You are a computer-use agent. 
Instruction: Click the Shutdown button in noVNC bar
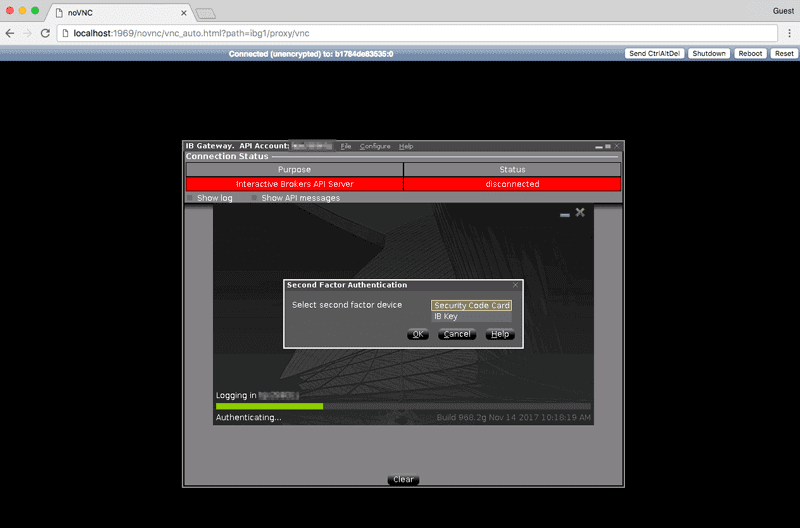[x=709, y=54]
